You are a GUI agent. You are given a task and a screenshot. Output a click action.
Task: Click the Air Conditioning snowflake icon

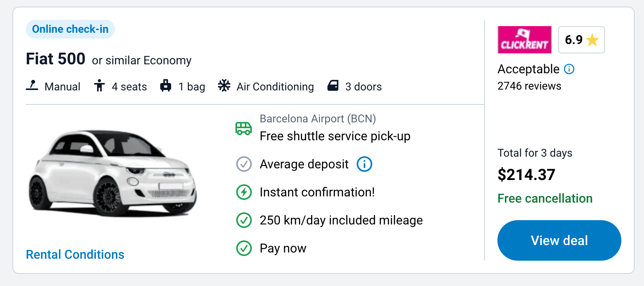pos(224,86)
